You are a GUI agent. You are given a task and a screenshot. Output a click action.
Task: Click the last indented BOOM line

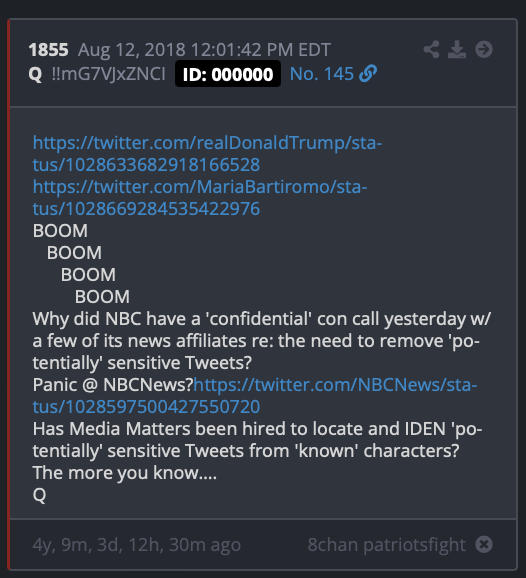tap(102, 297)
